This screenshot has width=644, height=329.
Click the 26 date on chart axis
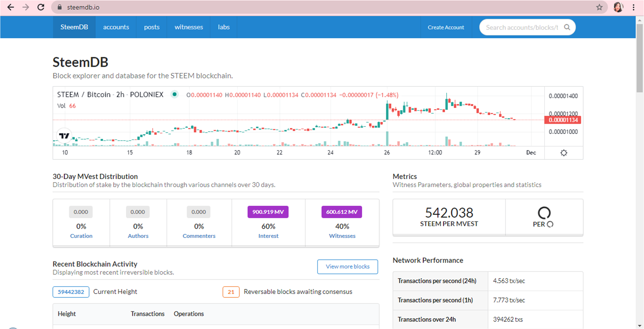click(x=387, y=153)
